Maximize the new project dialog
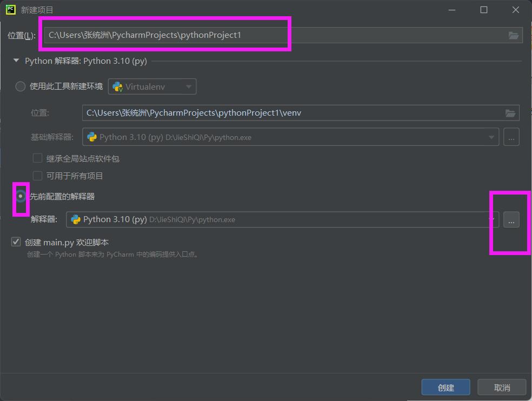The image size is (532, 401). click(484, 10)
